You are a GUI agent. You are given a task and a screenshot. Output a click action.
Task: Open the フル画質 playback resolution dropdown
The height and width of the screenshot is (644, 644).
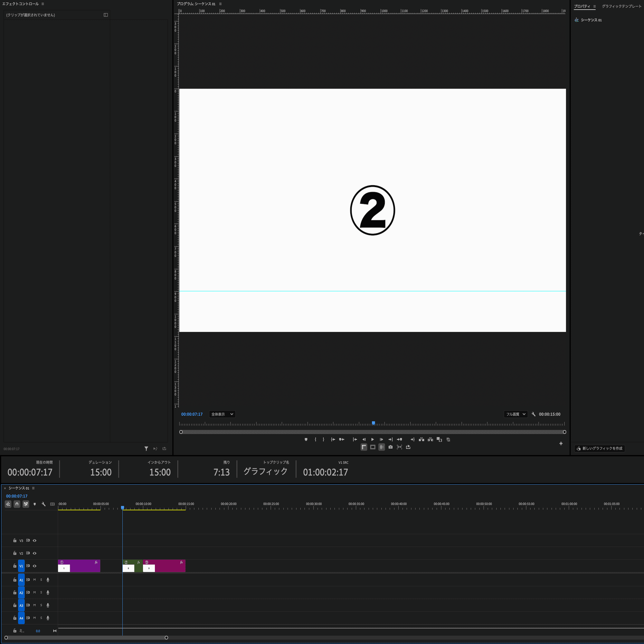click(515, 414)
